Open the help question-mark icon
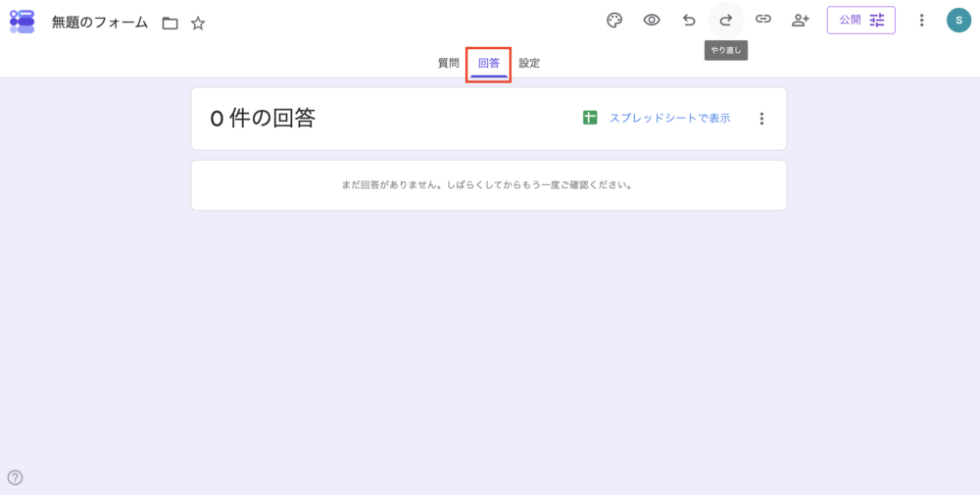Screen dimensions: 980x495 tap(15, 478)
